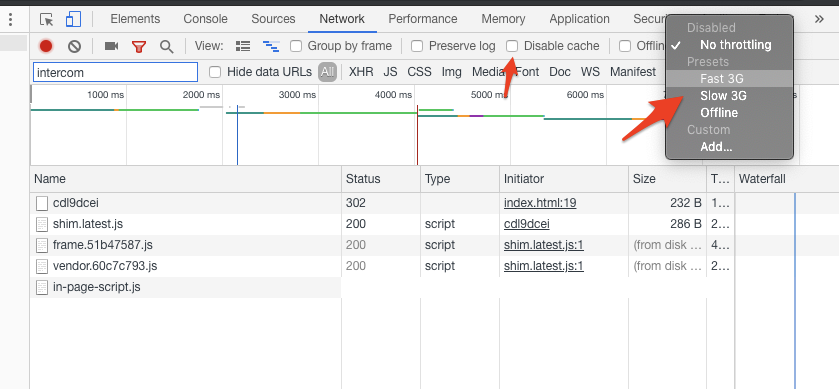Image resolution: width=839 pixels, height=389 pixels.
Task: Enable the Group by frame checkbox
Action: point(296,46)
